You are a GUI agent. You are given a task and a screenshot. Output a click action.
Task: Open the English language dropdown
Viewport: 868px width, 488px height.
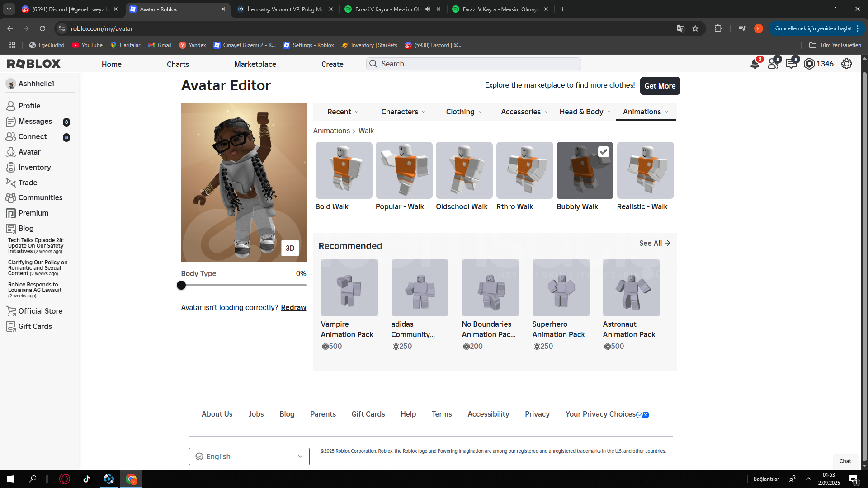coord(249,456)
